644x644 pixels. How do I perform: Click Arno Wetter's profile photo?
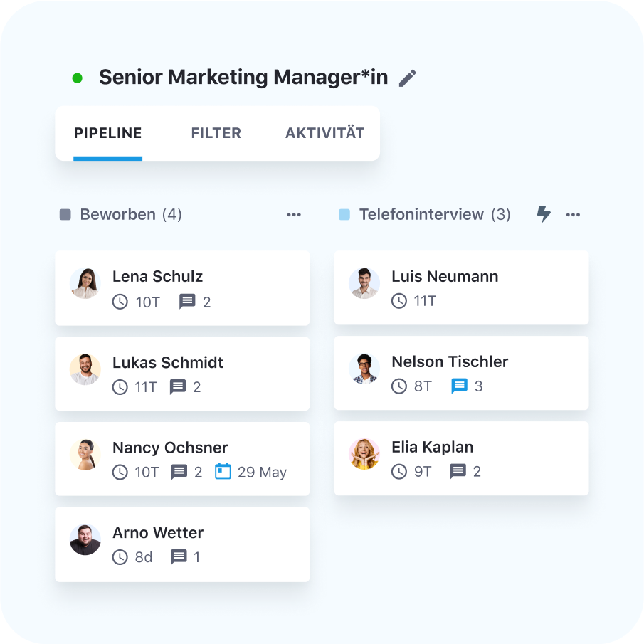point(85,540)
